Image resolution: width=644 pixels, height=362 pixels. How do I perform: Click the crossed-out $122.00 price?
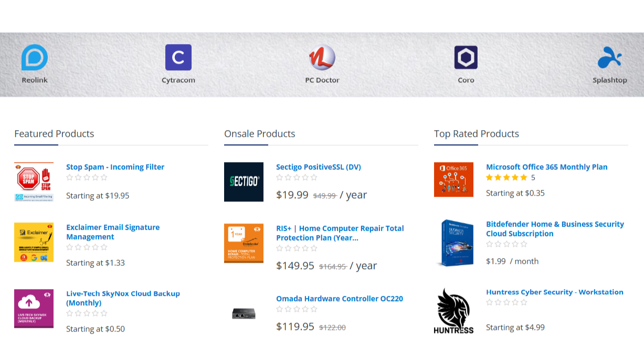[333, 327]
